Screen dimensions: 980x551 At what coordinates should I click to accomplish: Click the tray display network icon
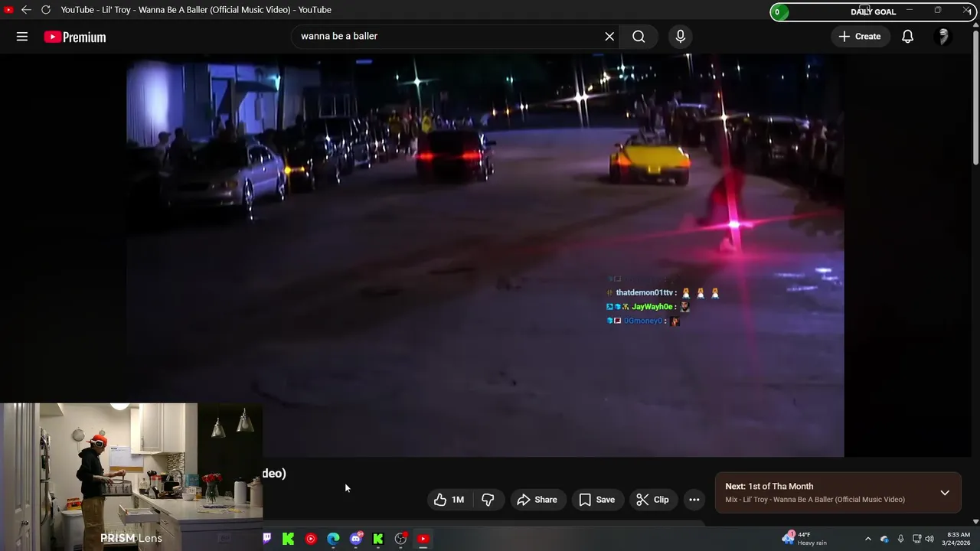click(x=916, y=539)
